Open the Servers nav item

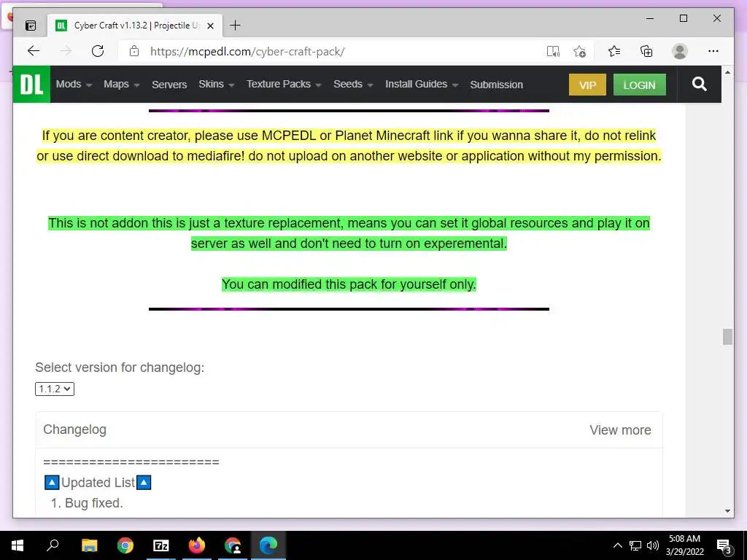coord(169,85)
